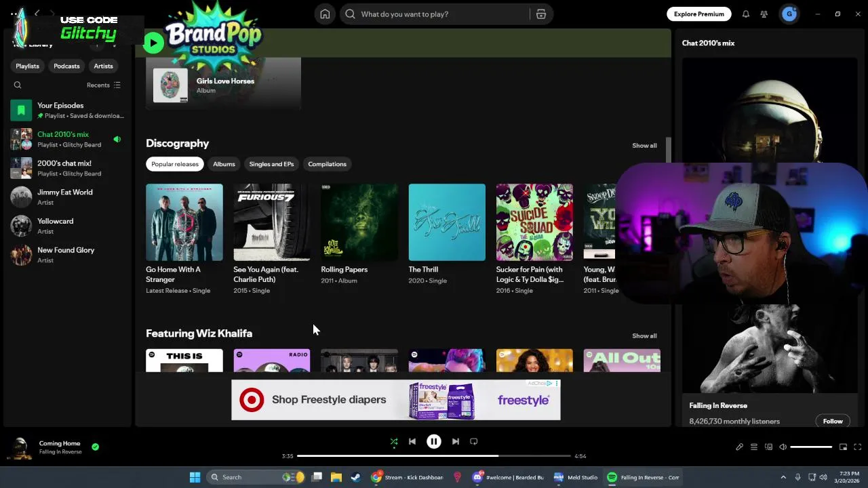Open See You Again Furious 7 cover

[272, 222]
